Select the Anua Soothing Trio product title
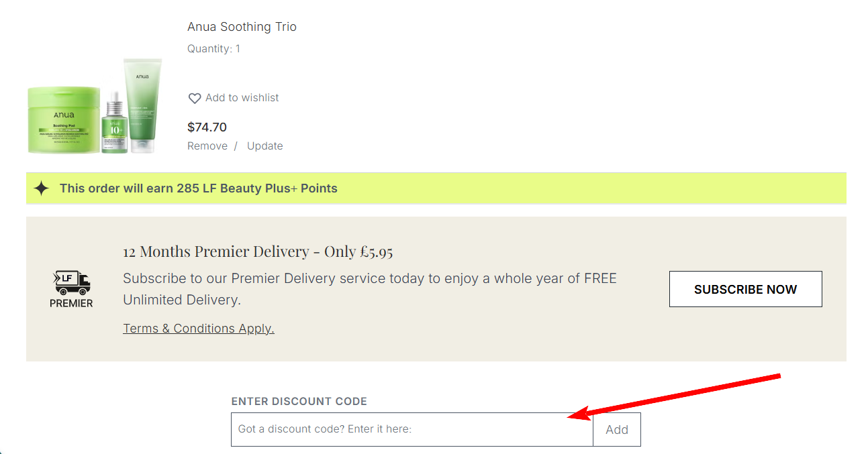Screen dimensions: 868x454 (x=242, y=26)
